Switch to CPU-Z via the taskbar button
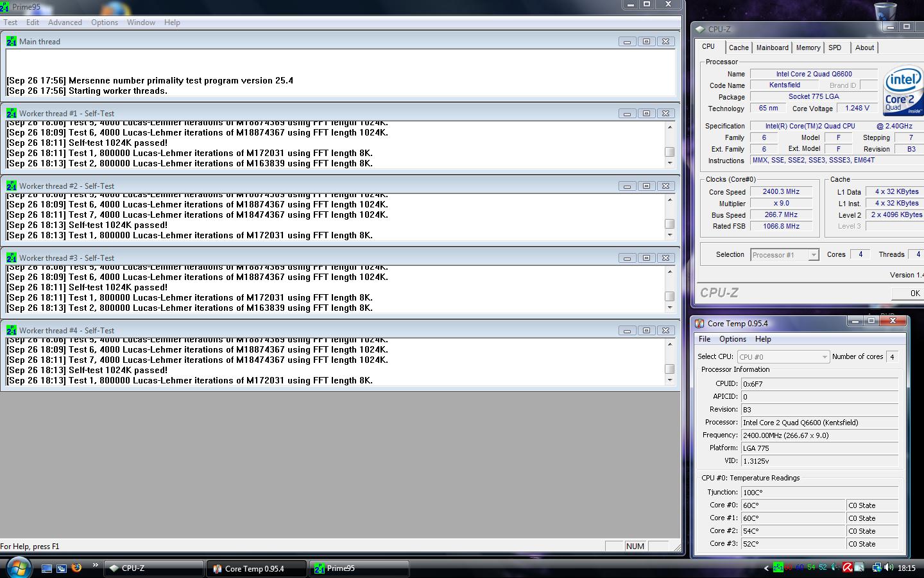 point(154,568)
